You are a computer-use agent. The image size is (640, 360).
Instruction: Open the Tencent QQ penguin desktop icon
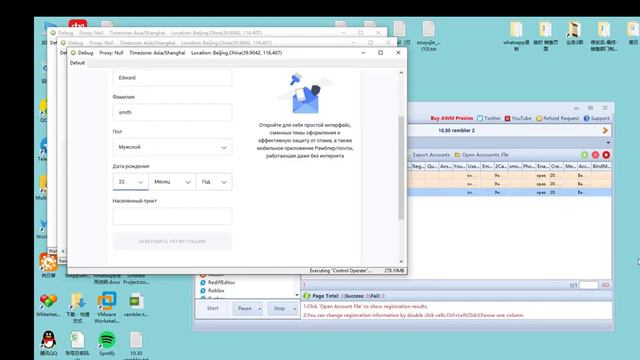coord(49,343)
